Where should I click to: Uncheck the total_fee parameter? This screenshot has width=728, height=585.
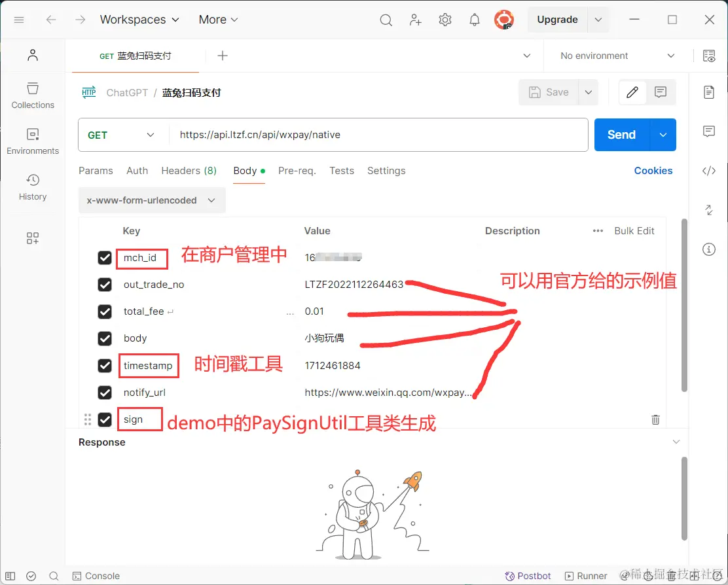105,311
